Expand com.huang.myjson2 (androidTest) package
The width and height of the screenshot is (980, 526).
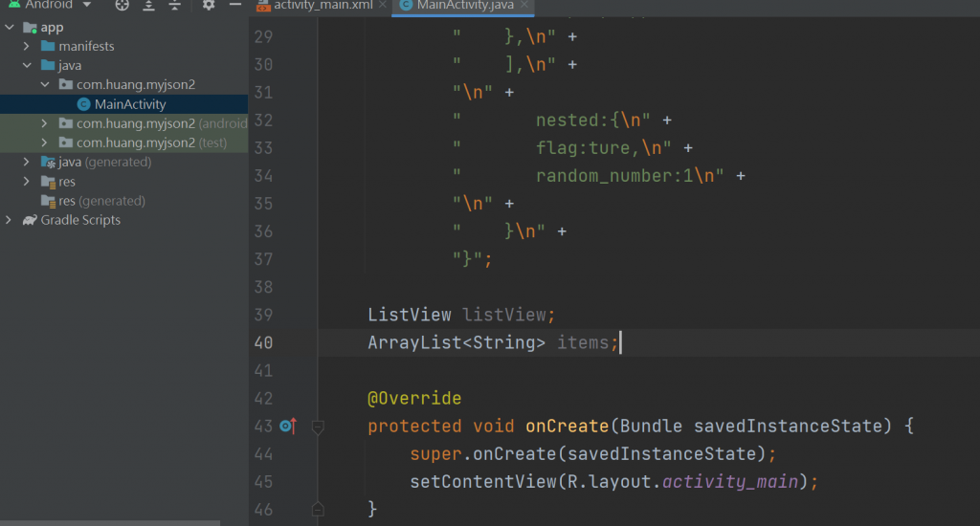pos(44,123)
